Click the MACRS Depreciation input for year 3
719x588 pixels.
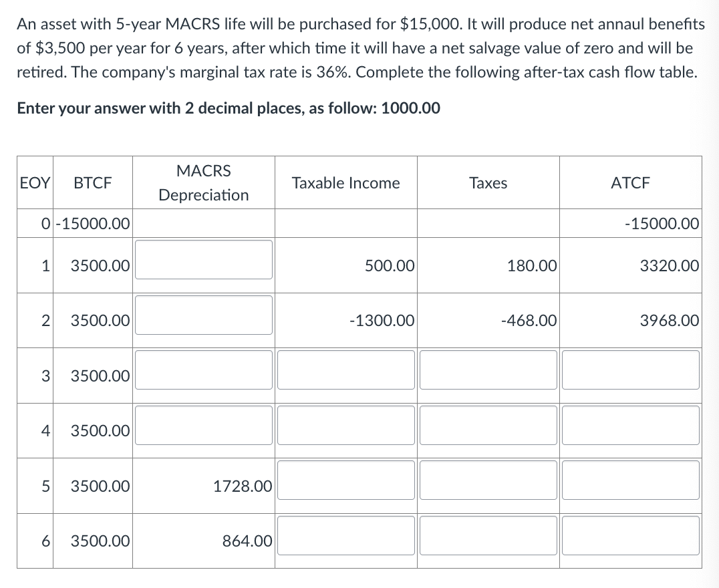coord(204,370)
